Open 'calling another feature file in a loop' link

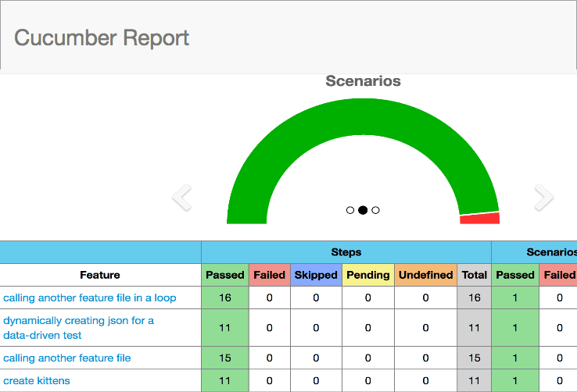point(89,298)
